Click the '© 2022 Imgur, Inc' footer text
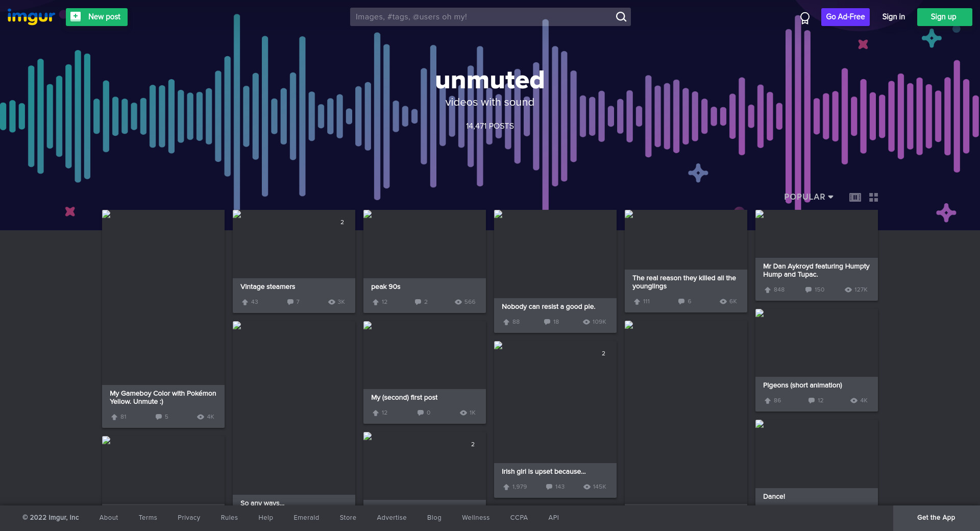This screenshot has height=531, width=980. click(51, 518)
